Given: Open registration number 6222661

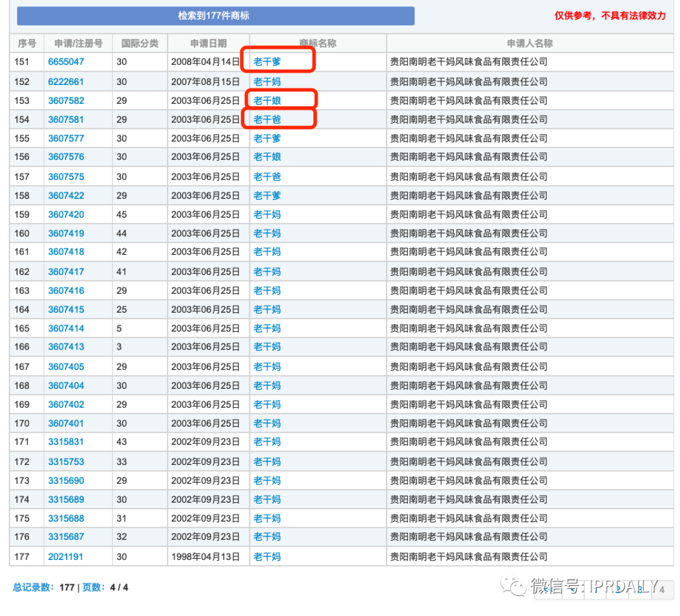Looking at the screenshot, I should pyautogui.click(x=66, y=82).
